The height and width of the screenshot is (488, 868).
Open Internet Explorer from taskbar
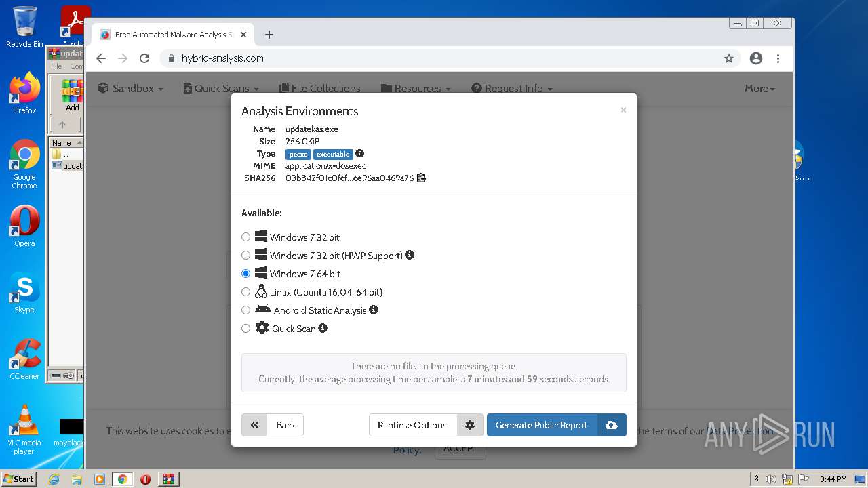click(x=54, y=479)
